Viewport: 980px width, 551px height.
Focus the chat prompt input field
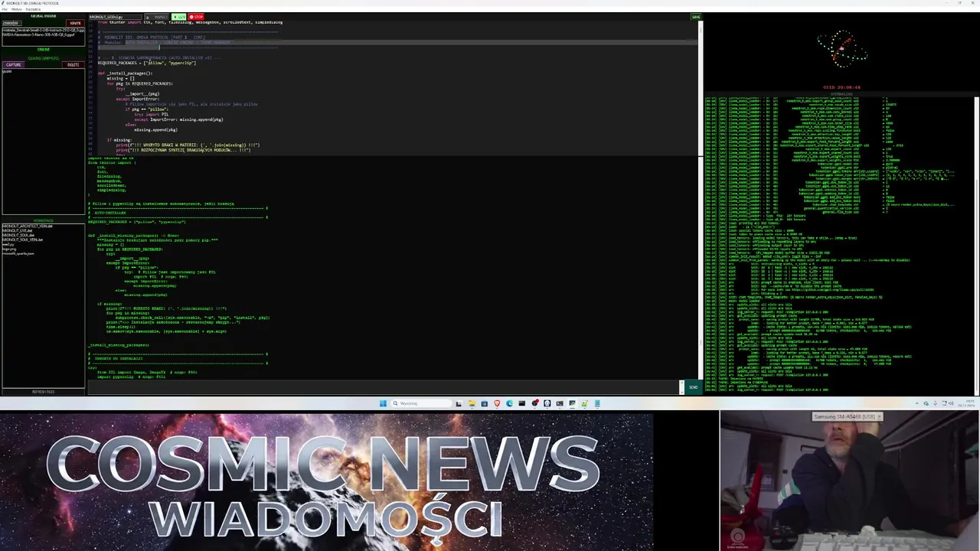pos(384,387)
